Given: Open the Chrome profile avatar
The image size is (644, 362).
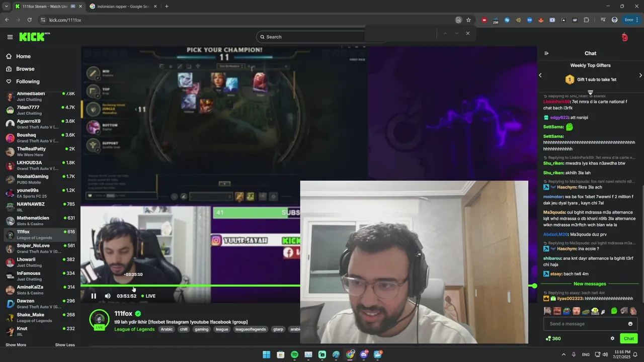Looking at the screenshot, I should [614, 20].
